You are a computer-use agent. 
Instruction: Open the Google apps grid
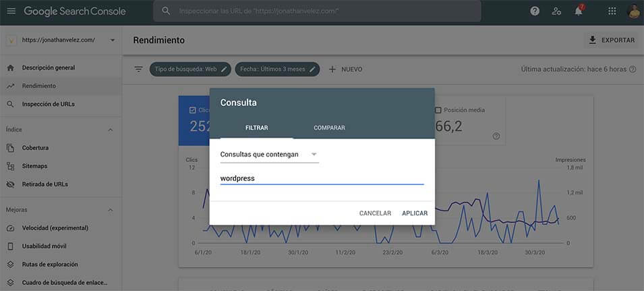(612, 11)
